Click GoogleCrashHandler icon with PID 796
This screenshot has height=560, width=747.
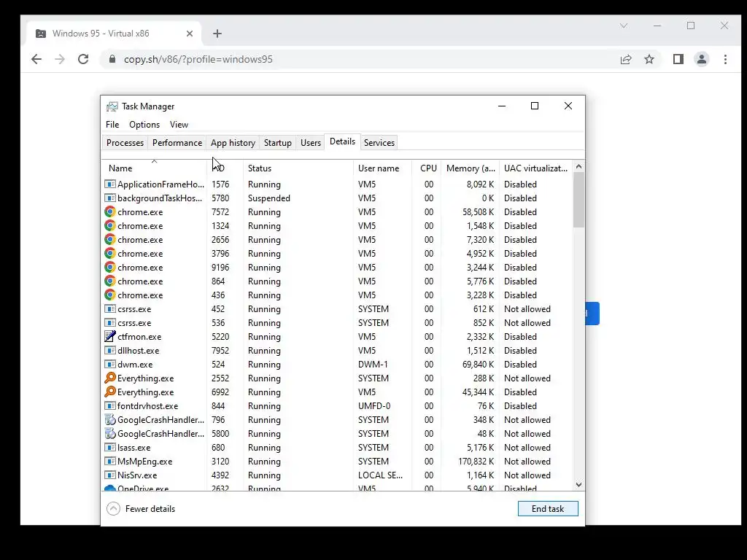[110, 419]
